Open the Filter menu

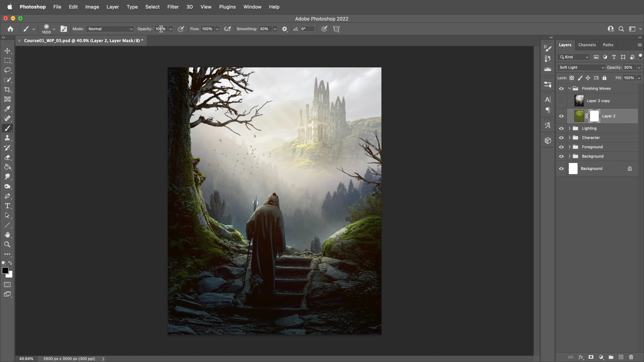click(173, 7)
